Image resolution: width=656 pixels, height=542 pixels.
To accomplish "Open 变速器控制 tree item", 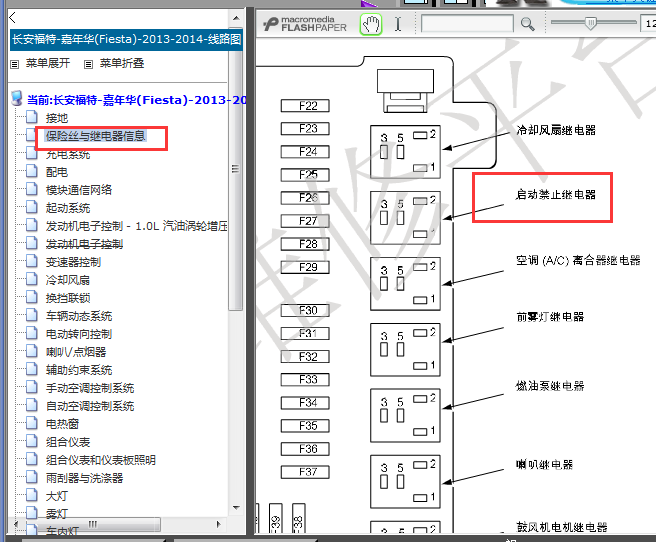I will (73, 262).
